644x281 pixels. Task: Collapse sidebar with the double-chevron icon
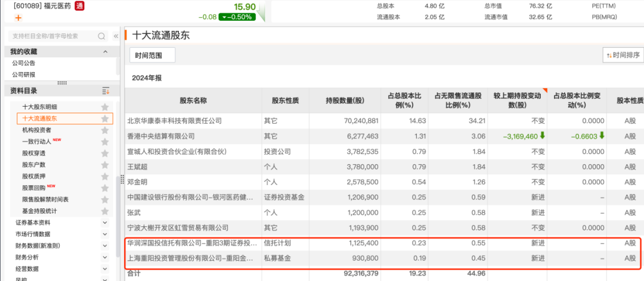click(116, 36)
